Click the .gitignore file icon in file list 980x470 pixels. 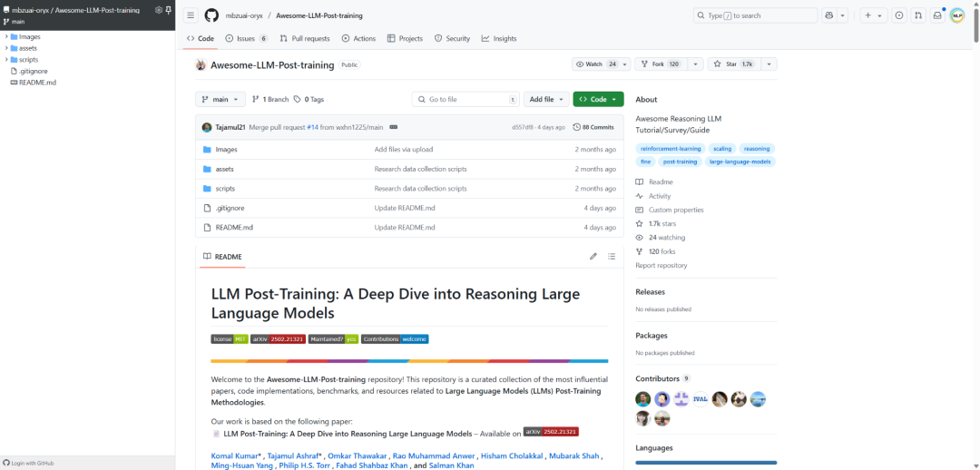tap(208, 208)
